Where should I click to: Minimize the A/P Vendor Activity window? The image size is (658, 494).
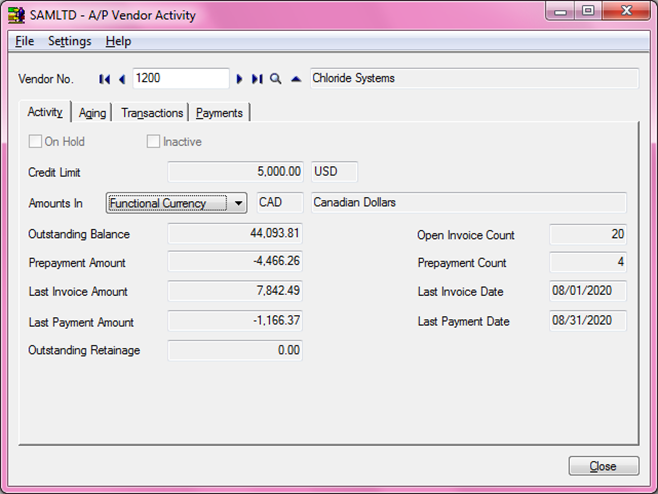coord(561,11)
